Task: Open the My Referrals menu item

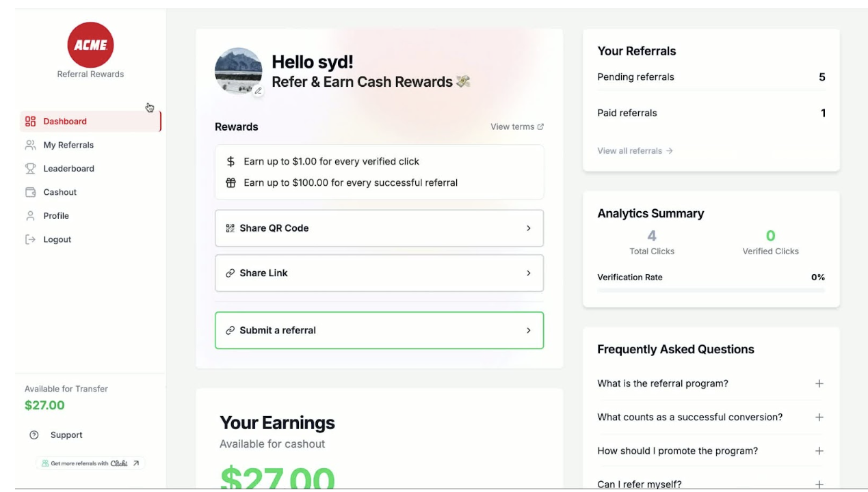Action: click(68, 145)
